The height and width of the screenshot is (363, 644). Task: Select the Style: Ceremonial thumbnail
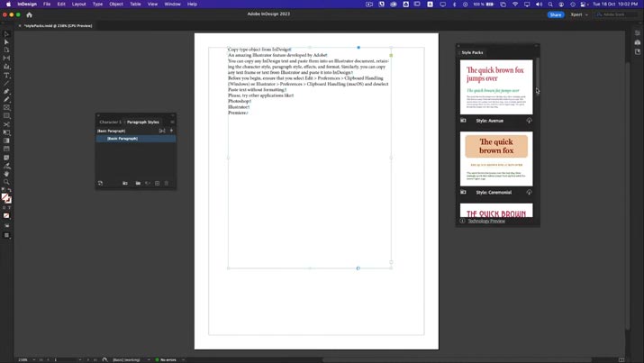tap(496, 159)
